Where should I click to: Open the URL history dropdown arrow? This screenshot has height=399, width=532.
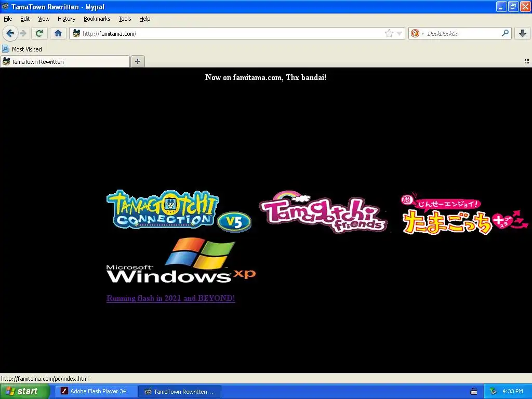(x=400, y=33)
